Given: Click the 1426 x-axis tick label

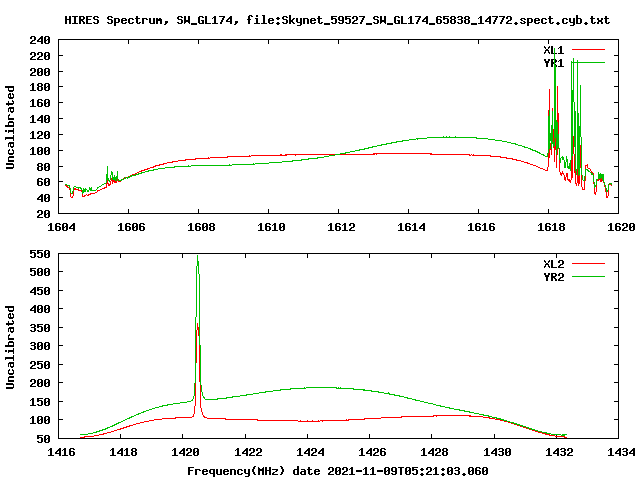Looking at the screenshot, I should tap(372, 452).
